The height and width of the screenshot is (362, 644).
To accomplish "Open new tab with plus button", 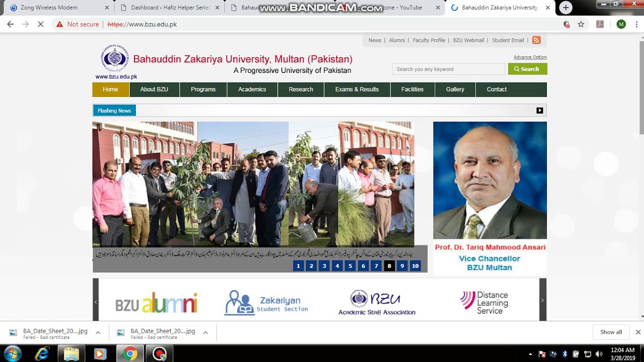I will click(x=566, y=8).
